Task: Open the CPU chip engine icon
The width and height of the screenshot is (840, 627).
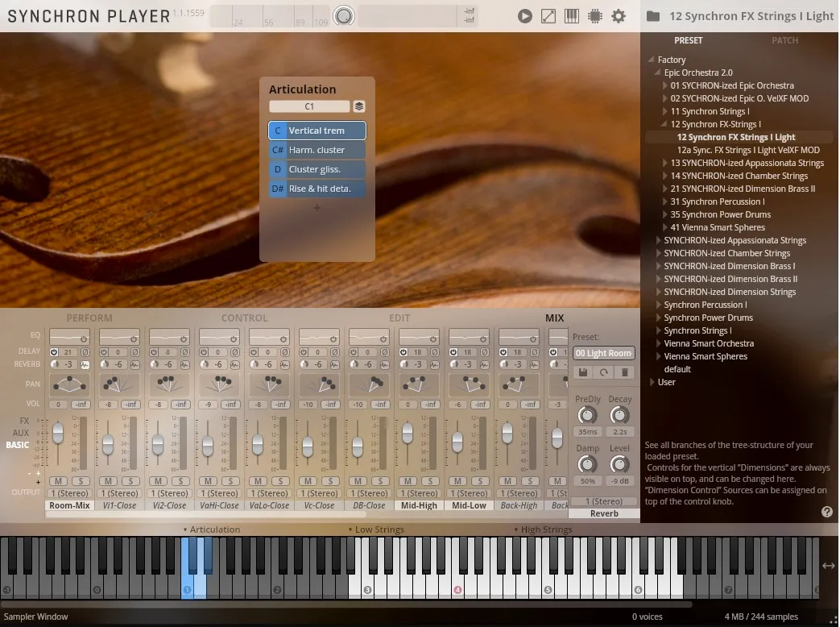Action: point(595,16)
